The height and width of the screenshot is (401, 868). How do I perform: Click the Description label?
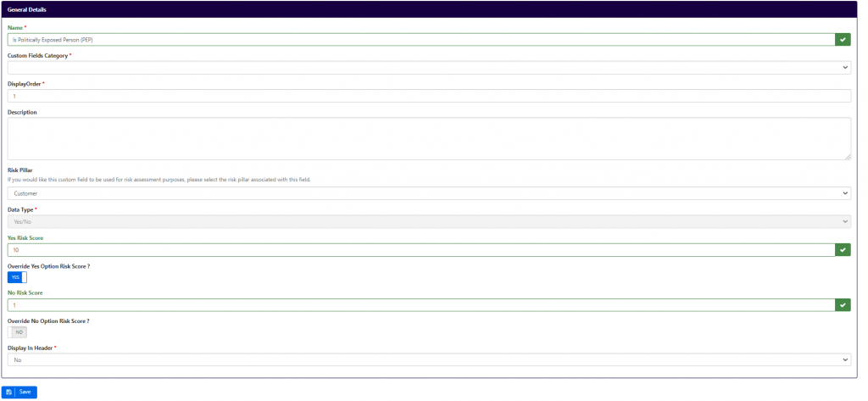click(x=22, y=112)
